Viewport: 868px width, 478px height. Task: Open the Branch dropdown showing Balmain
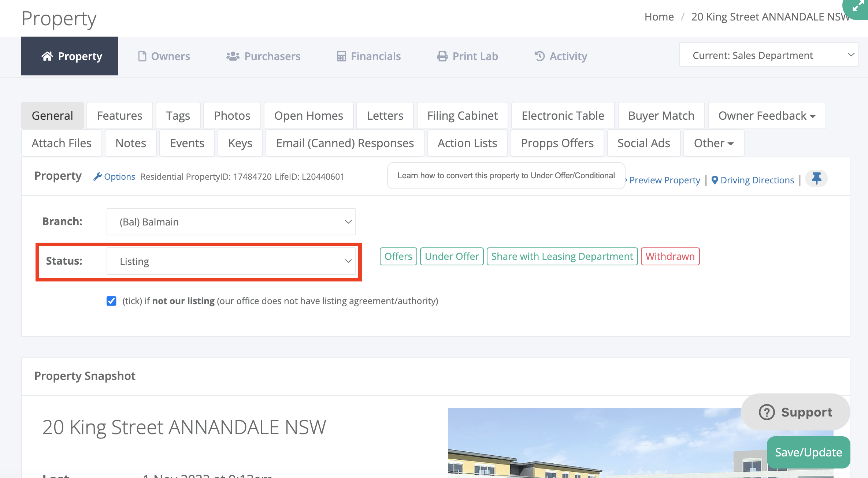coord(231,222)
